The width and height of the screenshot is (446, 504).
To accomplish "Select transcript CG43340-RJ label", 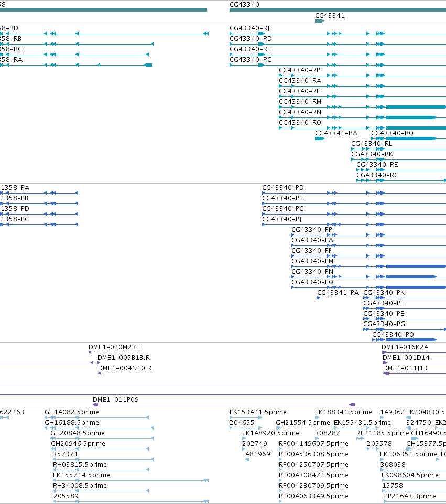I will pyautogui.click(x=249, y=28).
